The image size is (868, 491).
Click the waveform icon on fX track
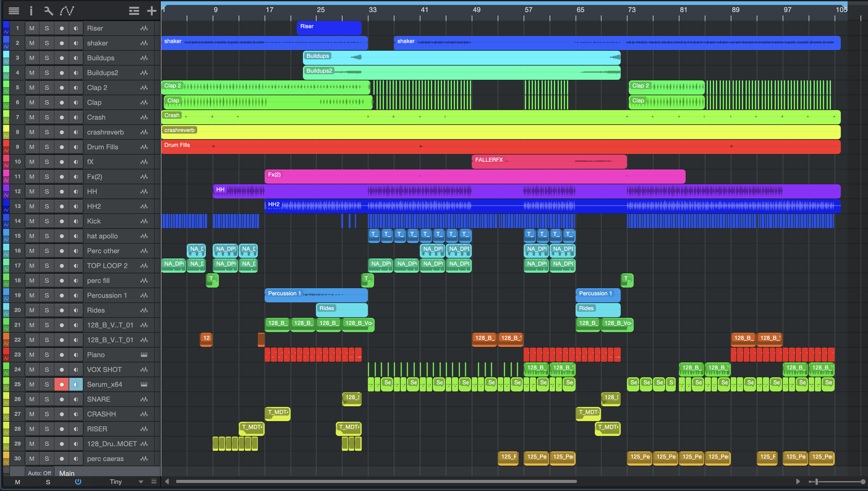(144, 162)
